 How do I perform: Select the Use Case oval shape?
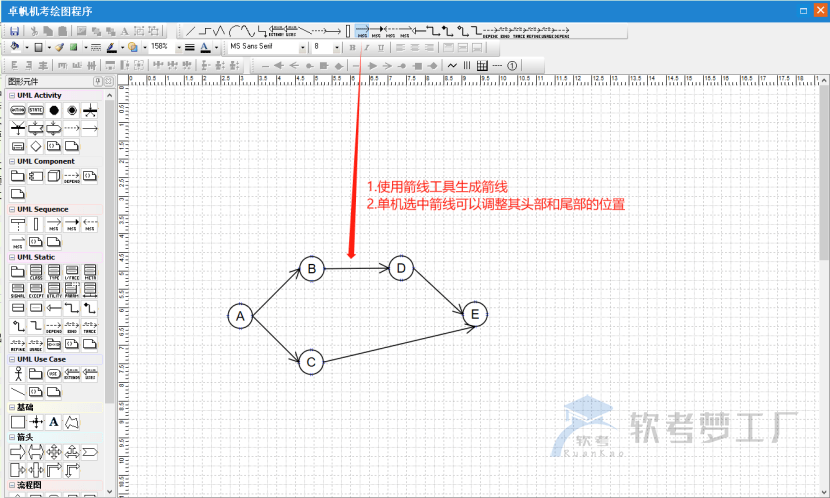[54, 373]
